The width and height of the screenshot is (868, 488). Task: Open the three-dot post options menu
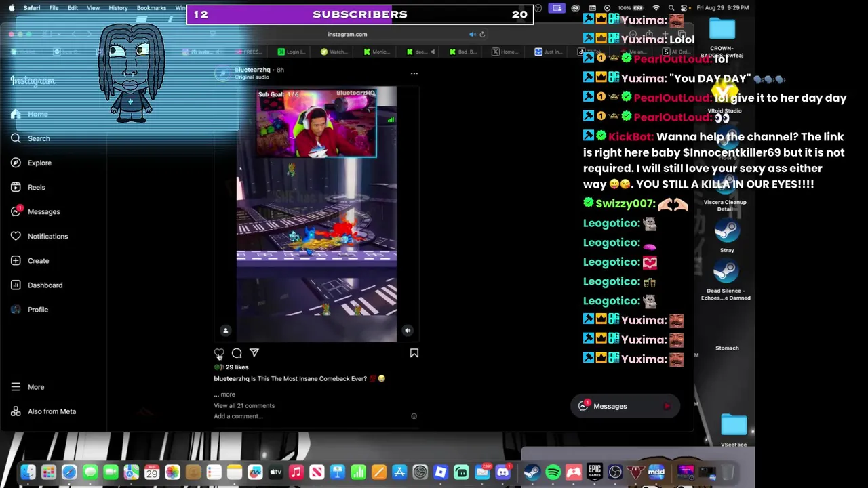point(414,73)
